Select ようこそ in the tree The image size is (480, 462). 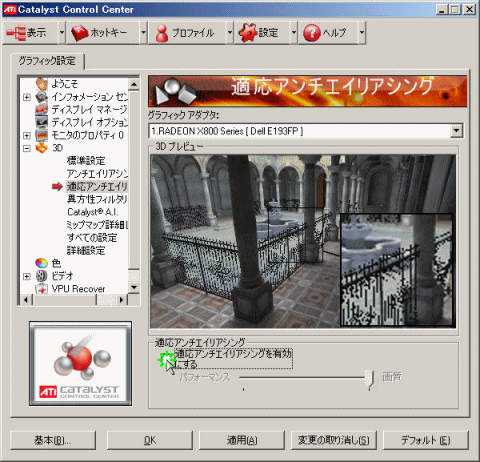coord(65,84)
